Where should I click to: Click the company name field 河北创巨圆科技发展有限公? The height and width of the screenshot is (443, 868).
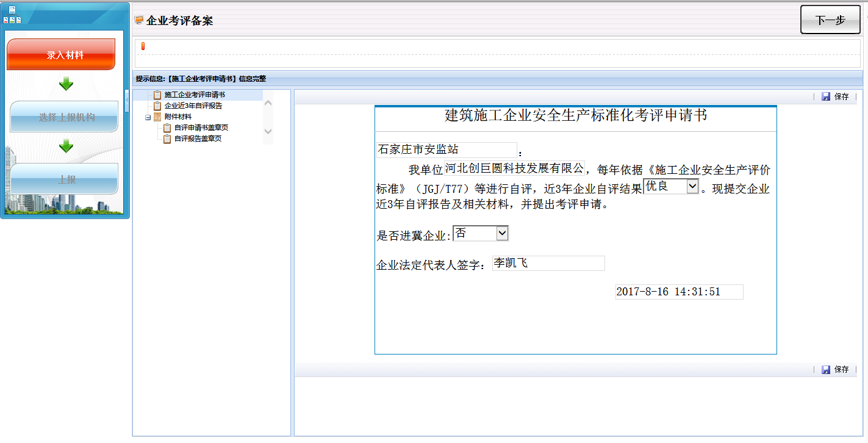click(x=514, y=168)
